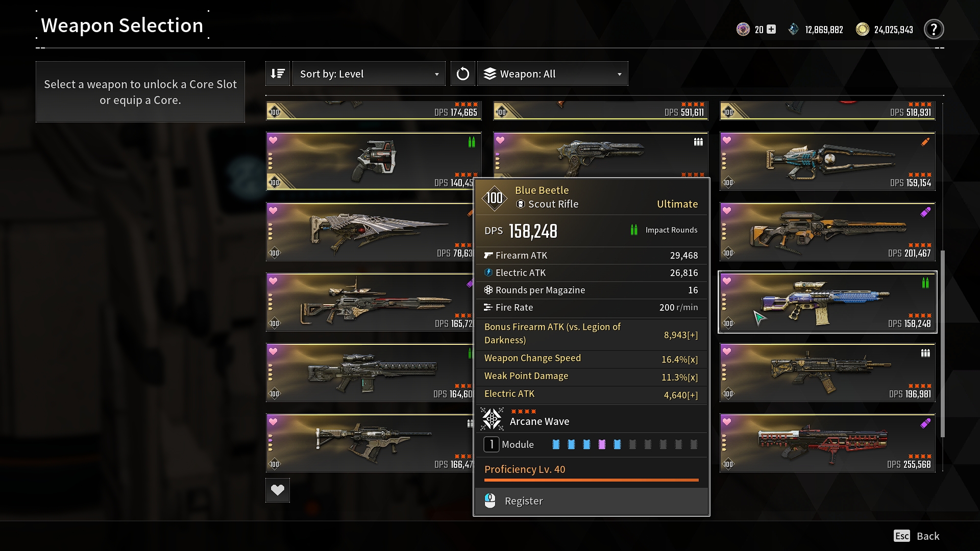980x551 pixels.
Task: Click the Arcane Wave ability icon
Action: 492,419
